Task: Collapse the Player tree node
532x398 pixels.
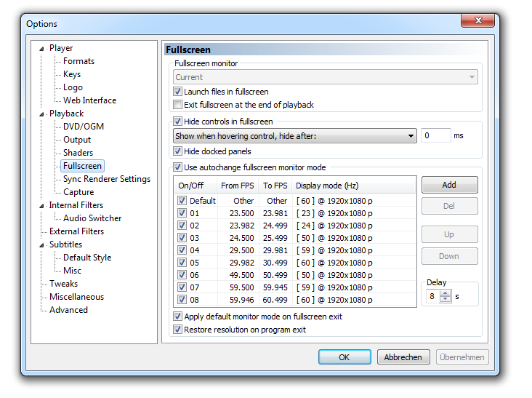Action: [41, 49]
